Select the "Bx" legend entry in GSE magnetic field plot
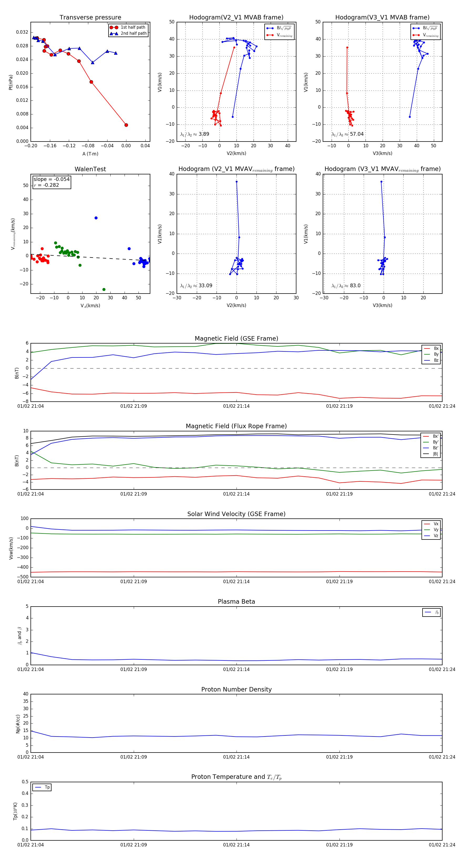This screenshot has width=473, height=868. pos(431,349)
